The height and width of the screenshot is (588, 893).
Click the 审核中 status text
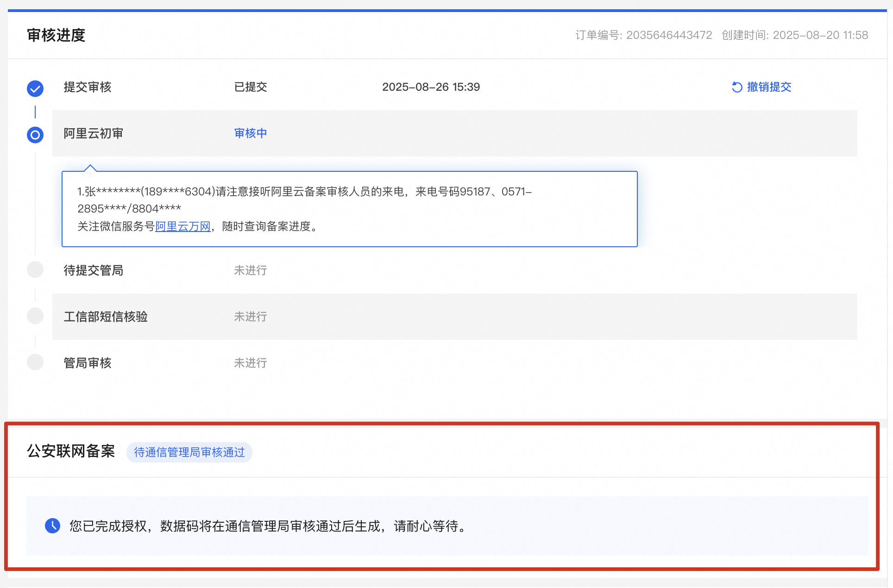[x=251, y=133]
